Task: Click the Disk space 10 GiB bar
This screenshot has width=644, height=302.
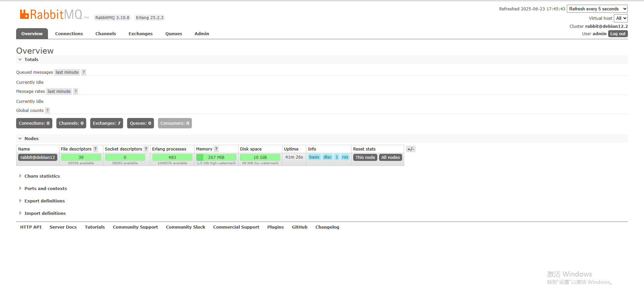Action: coord(260,157)
